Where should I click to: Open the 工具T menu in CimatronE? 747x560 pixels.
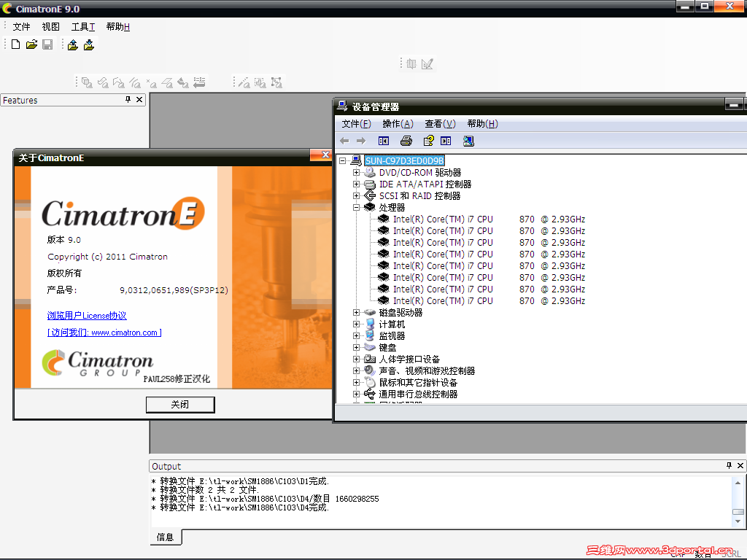tap(83, 27)
